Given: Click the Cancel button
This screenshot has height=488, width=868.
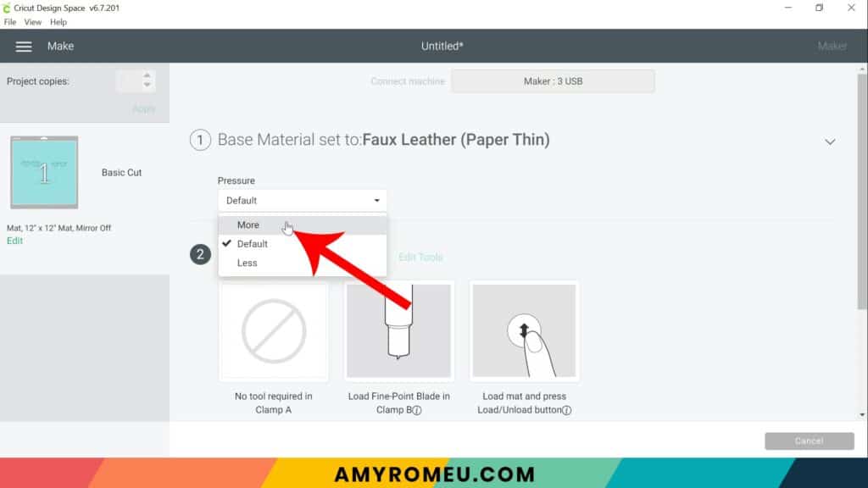Looking at the screenshot, I should (x=810, y=441).
